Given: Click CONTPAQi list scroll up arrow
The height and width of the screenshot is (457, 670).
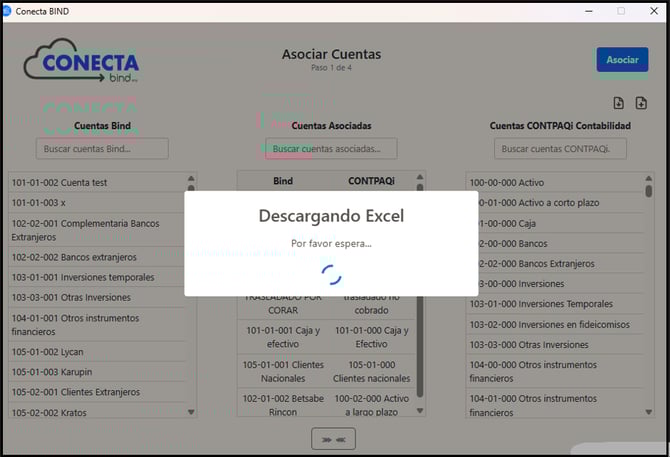Looking at the screenshot, I should coord(649,178).
